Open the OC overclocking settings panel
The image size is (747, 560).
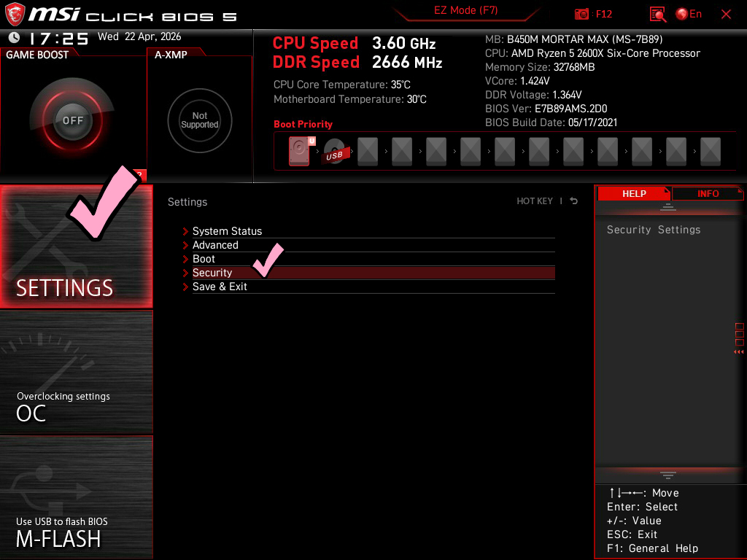(76, 373)
